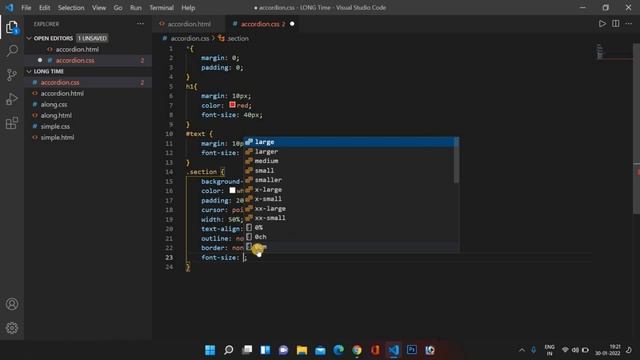Click the 1 UNSAVED badge
The width and height of the screenshot is (640, 360).
pos(92,38)
